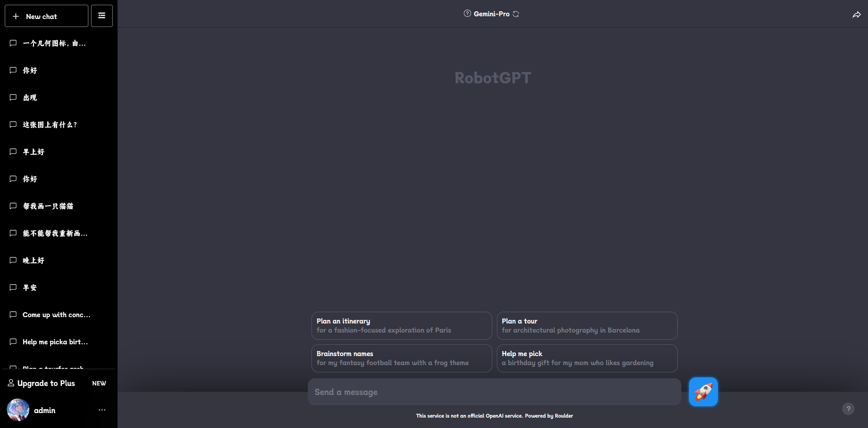Choose Plan an itinerary suggestion
The image size is (868, 428).
(x=401, y=326)
